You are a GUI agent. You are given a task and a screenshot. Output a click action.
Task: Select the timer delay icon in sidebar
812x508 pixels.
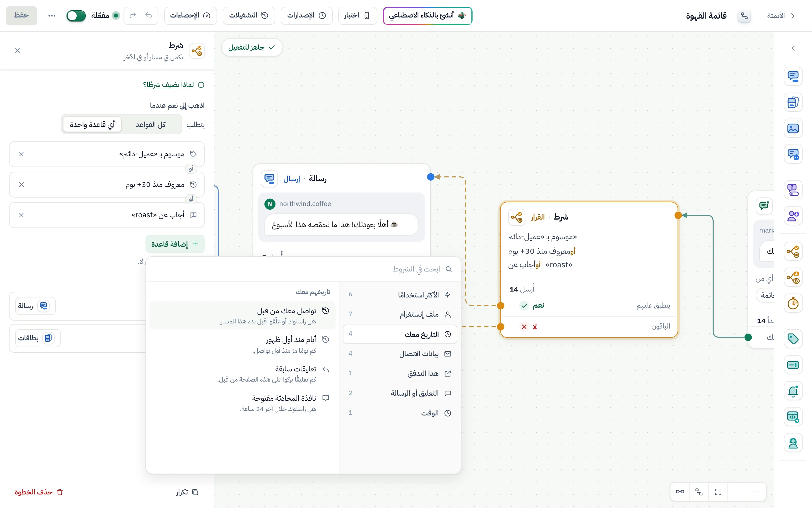[x=793, y=303]
